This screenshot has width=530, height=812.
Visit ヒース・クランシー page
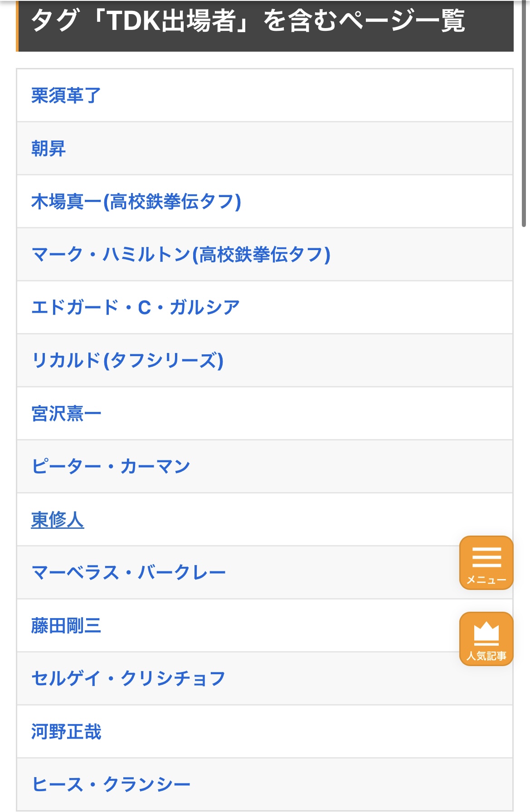111,785
